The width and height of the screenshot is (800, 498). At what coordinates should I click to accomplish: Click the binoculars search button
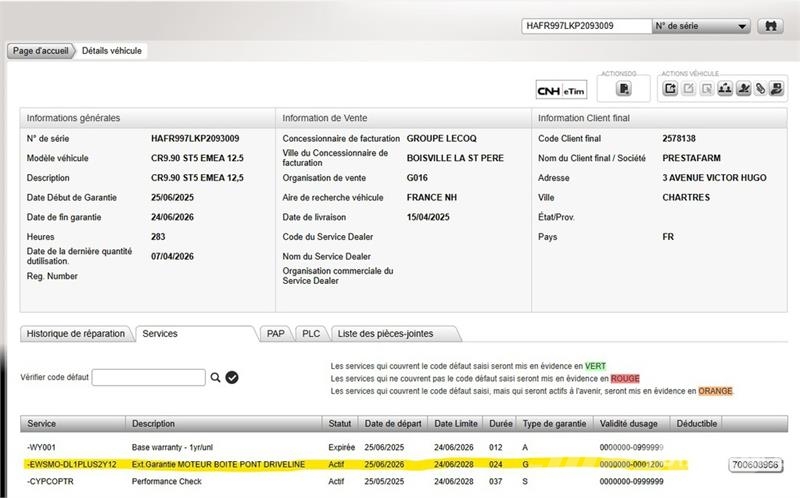[x=770, y=26]
